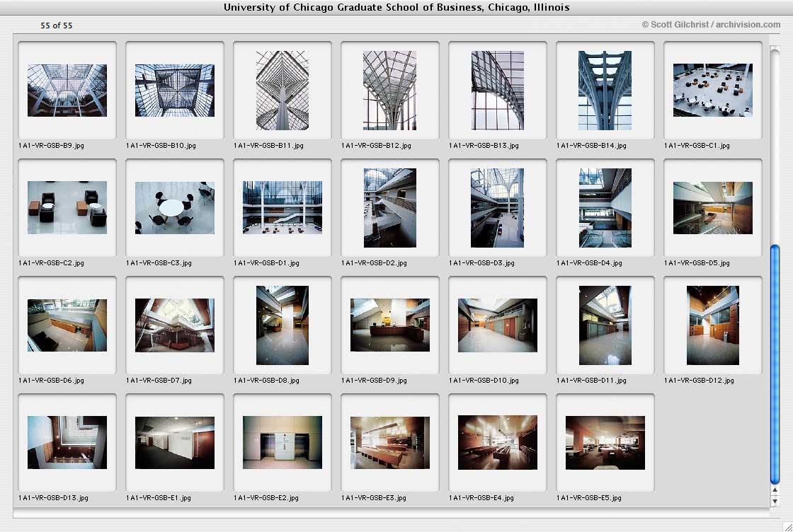The width and height of the screenshot is (793, 532).
Task: Click filename label 1A1-VR-GSB-B9.jpg
Action: click(51, 146)
